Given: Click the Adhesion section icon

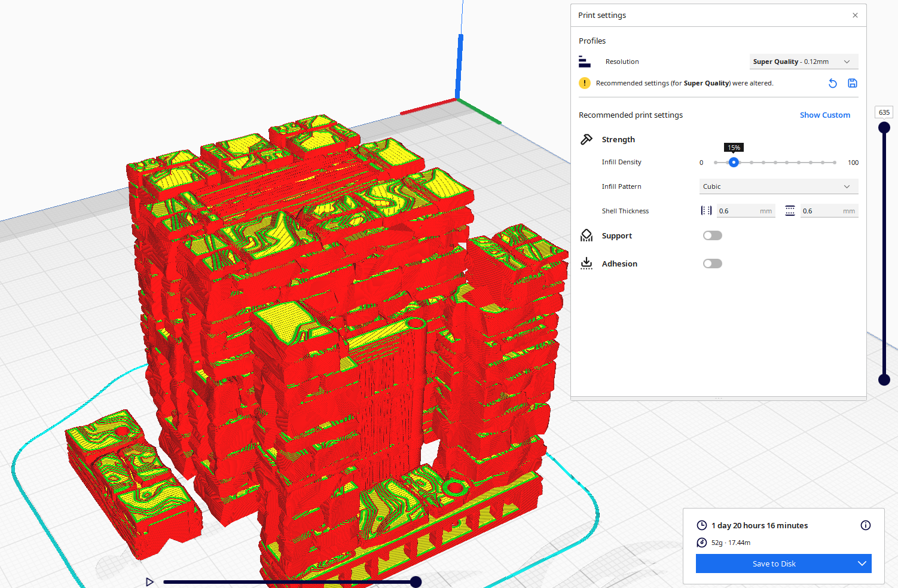Looking at the screenshot, I should [586, 263].
